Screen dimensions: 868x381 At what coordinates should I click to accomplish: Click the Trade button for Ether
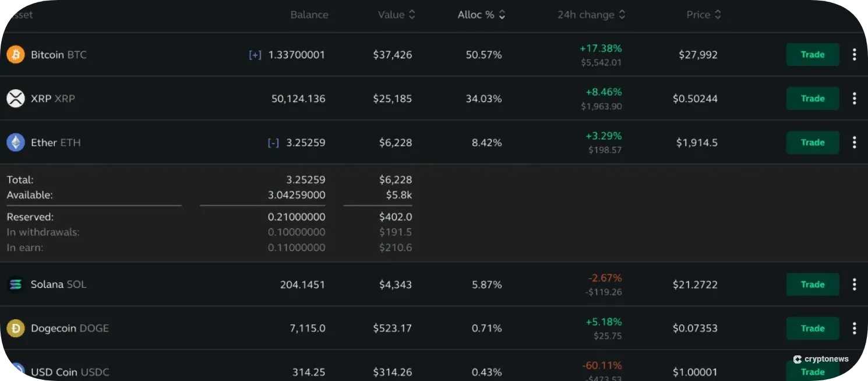pos(813,142)
